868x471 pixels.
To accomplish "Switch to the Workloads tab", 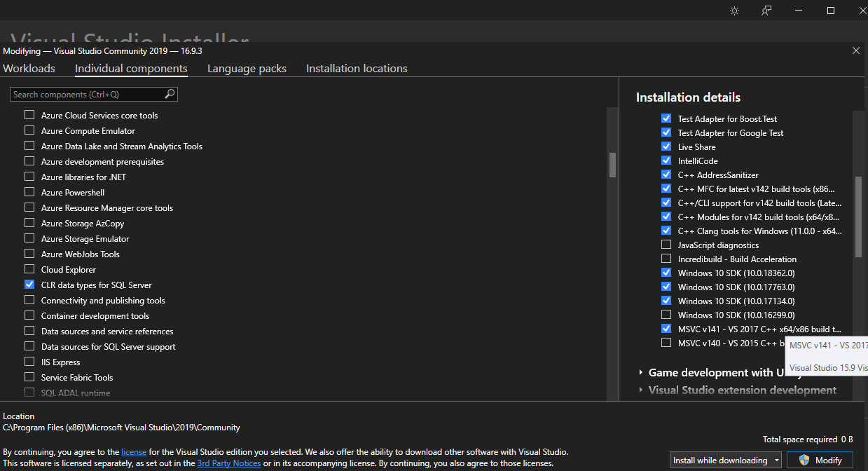I will 29,68.
